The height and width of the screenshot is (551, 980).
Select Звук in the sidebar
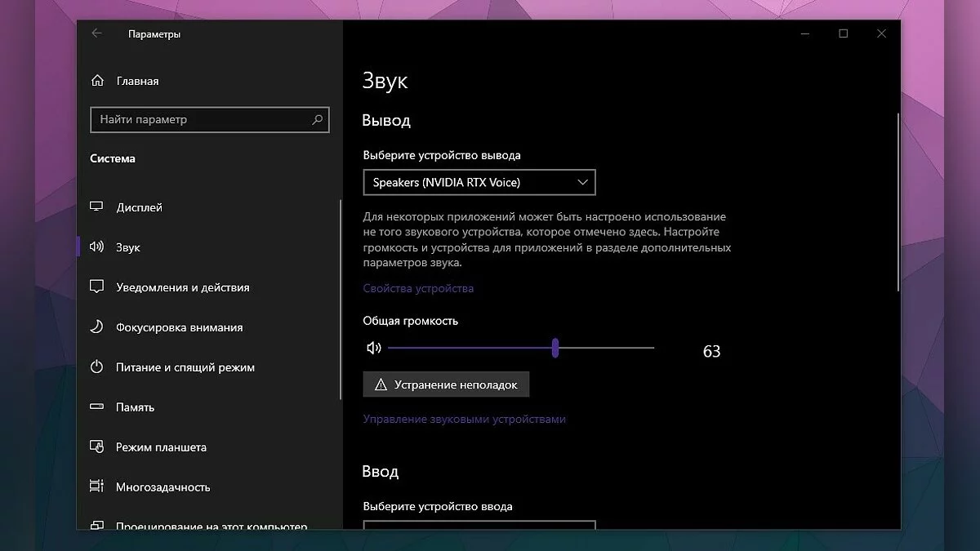pyautogui.click(x=128, y=247)
